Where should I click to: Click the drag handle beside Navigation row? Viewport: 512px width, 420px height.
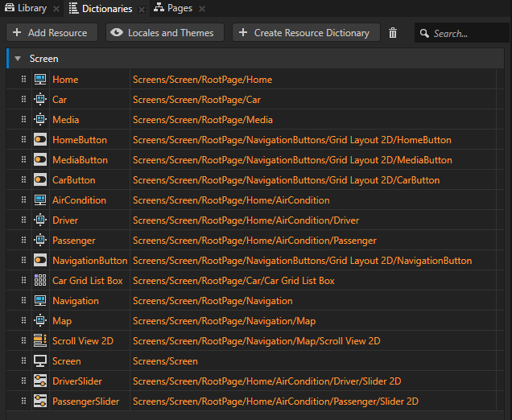23,301
